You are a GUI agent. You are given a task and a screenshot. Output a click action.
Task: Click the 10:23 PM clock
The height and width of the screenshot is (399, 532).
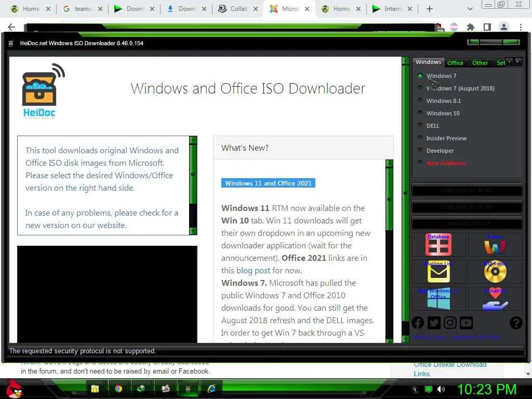pyautogui.click(x=487, y=389)
